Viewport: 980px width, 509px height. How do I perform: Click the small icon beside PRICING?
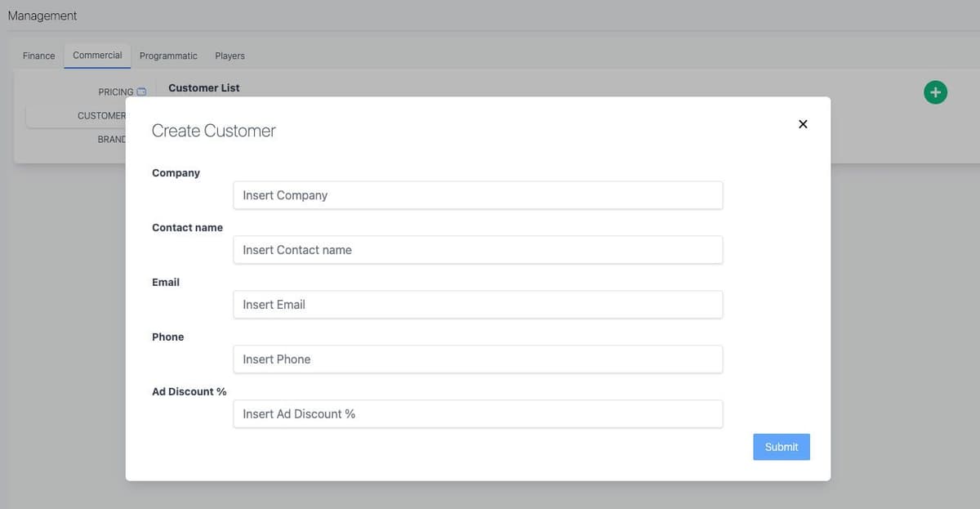point(141,92)
